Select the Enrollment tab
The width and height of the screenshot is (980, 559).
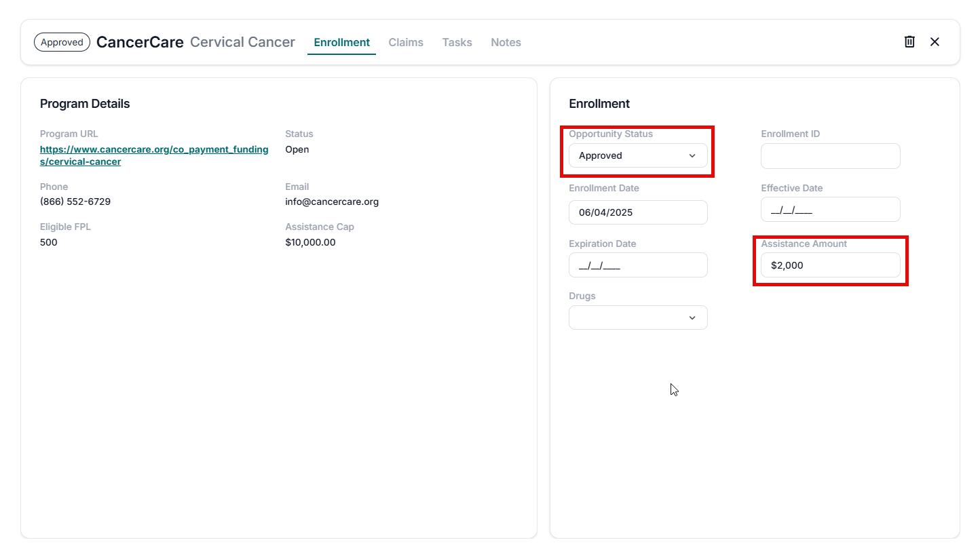(x=341, y=42)
